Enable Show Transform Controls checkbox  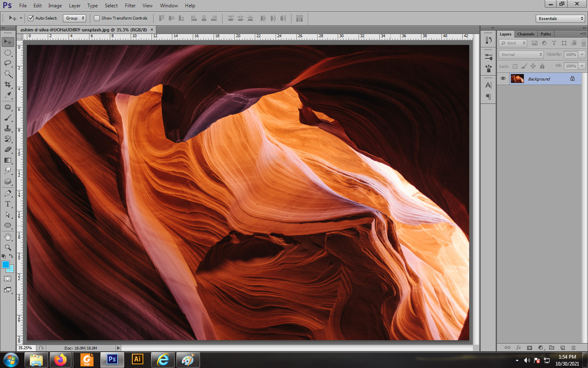97,18
